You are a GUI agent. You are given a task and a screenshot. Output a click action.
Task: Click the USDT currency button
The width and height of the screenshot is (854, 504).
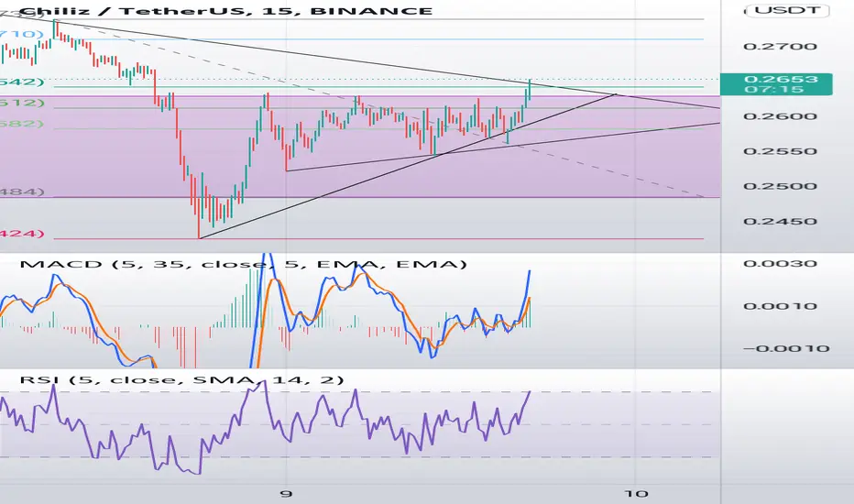(x=788, y=10)
